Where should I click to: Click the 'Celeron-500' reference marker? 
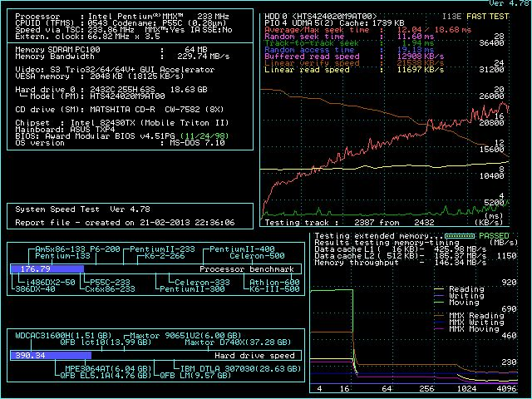(257, 256)
